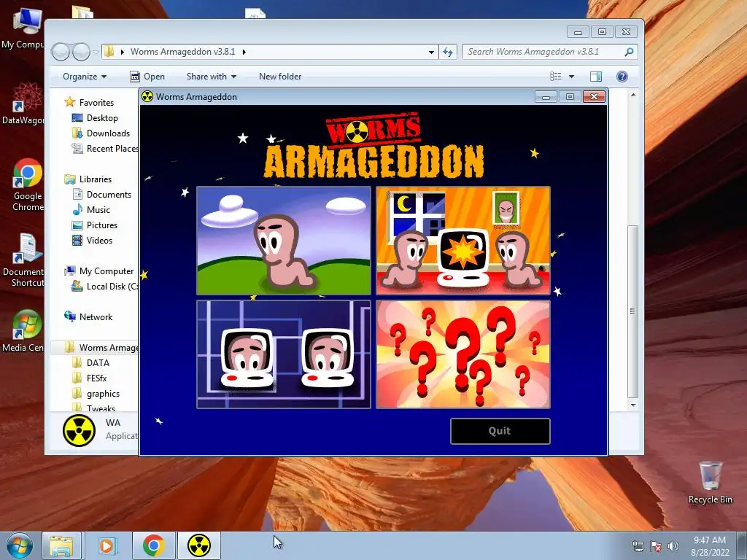Click the Quit button in Worms Armageddon
Viewport: 747px width, 560px height.
coord(500,431)
